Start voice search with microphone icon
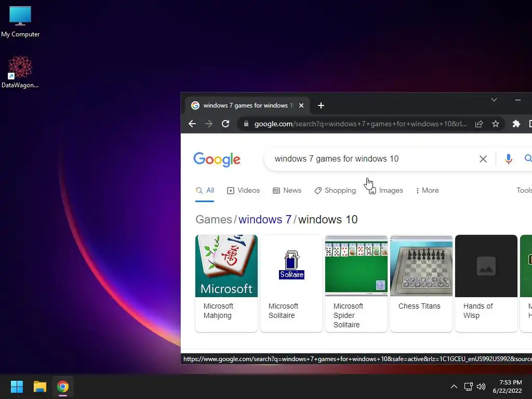 tap(508, 159)
